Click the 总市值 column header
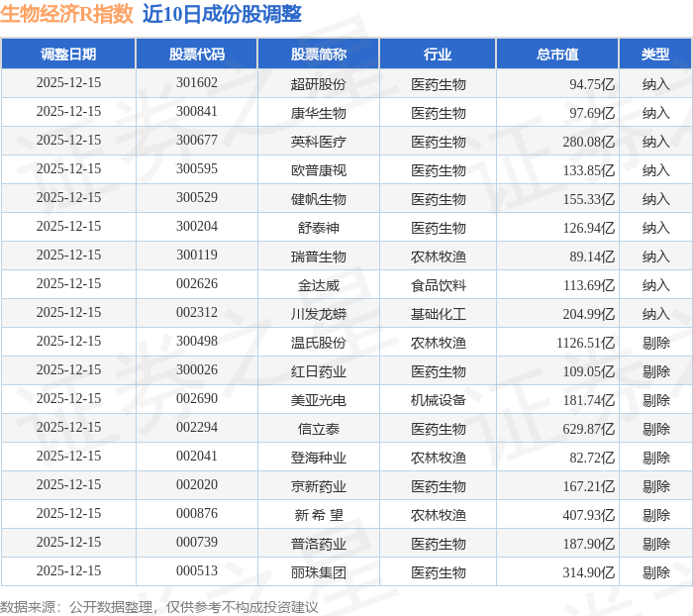Viewport: 693px width, 616px height. (557, 53)
